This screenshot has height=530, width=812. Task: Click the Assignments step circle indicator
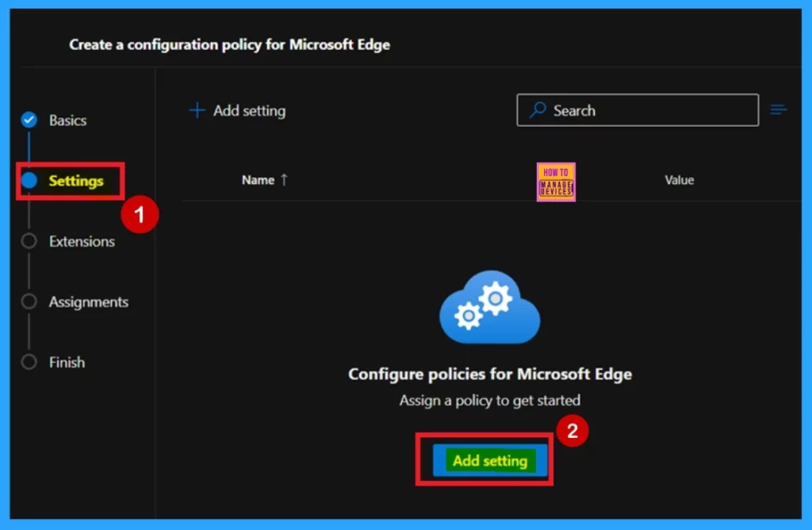(x=29, y=301)
